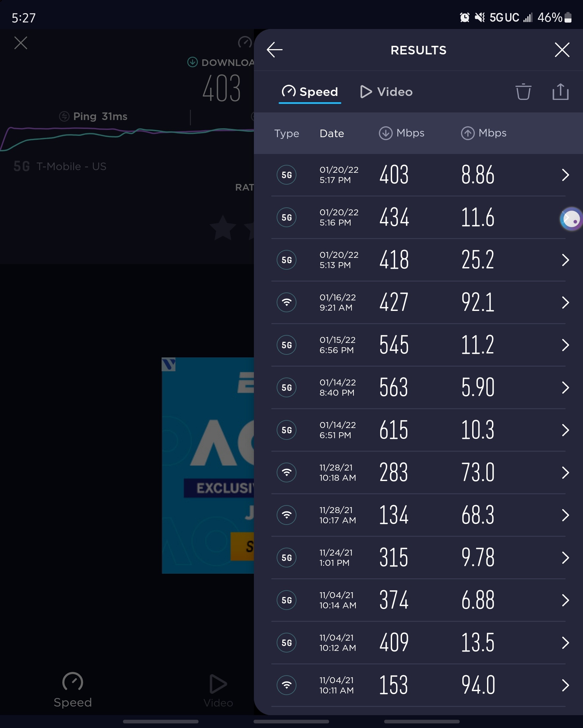
Task: Tap the 5G icon for 403 Mbps result
Action: [x=287, y=175]
